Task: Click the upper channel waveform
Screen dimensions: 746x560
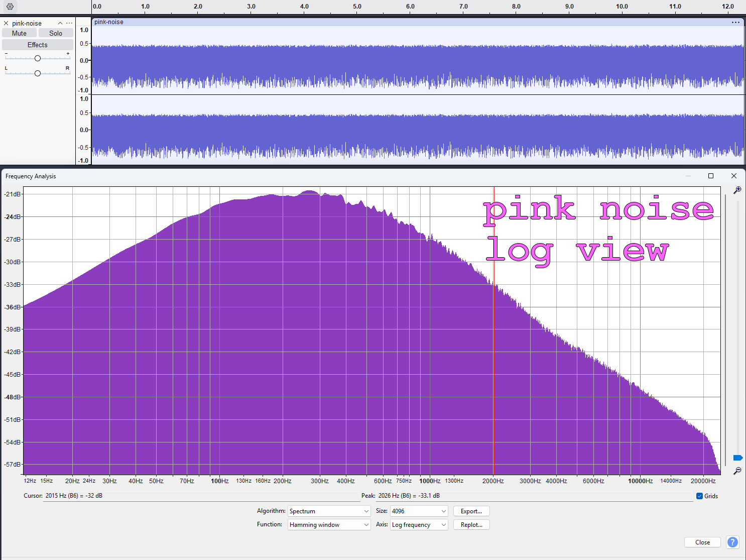Action: (x=418, y=61)
